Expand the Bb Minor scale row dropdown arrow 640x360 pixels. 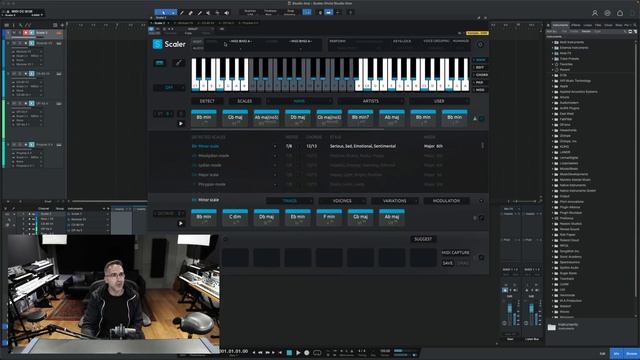(x=275, y=146)
